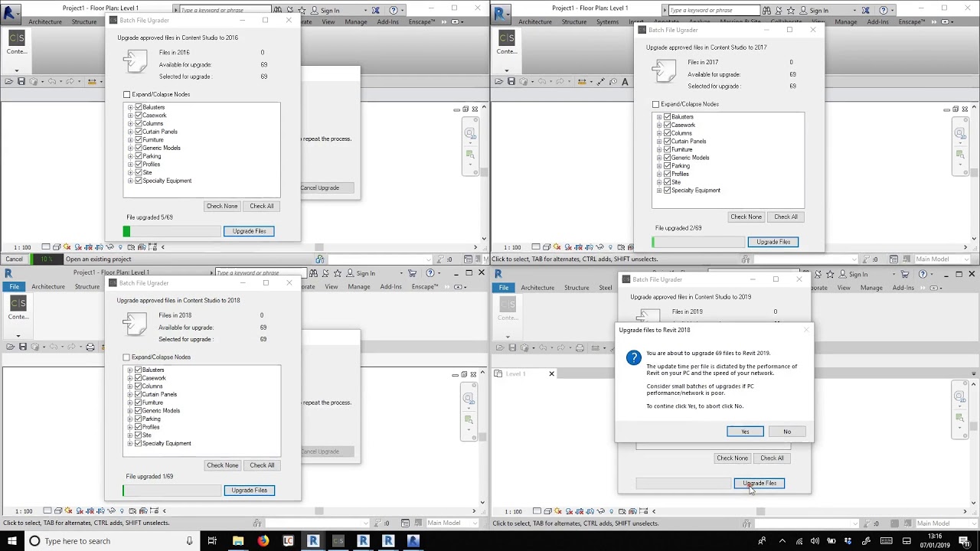Viewport: 980px width, 551px height.
Task: Click the 2018 upgrader progress bar
Action: [171, 491]
